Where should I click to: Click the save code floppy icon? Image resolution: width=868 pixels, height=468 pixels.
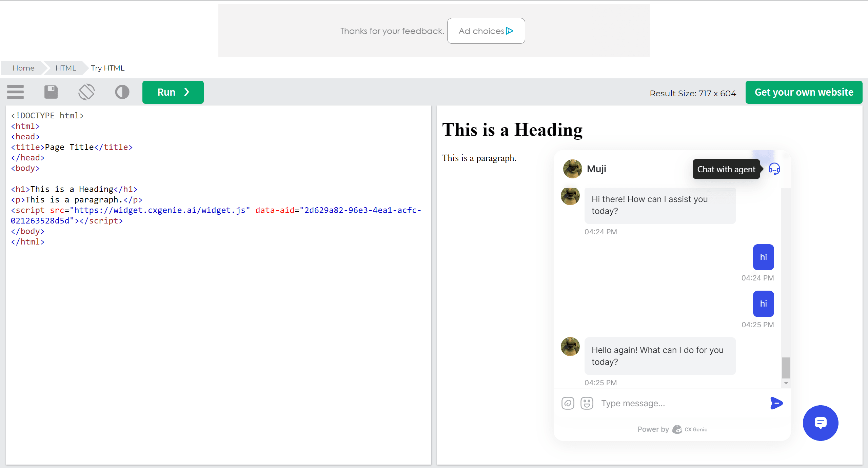tap(51, 92)
